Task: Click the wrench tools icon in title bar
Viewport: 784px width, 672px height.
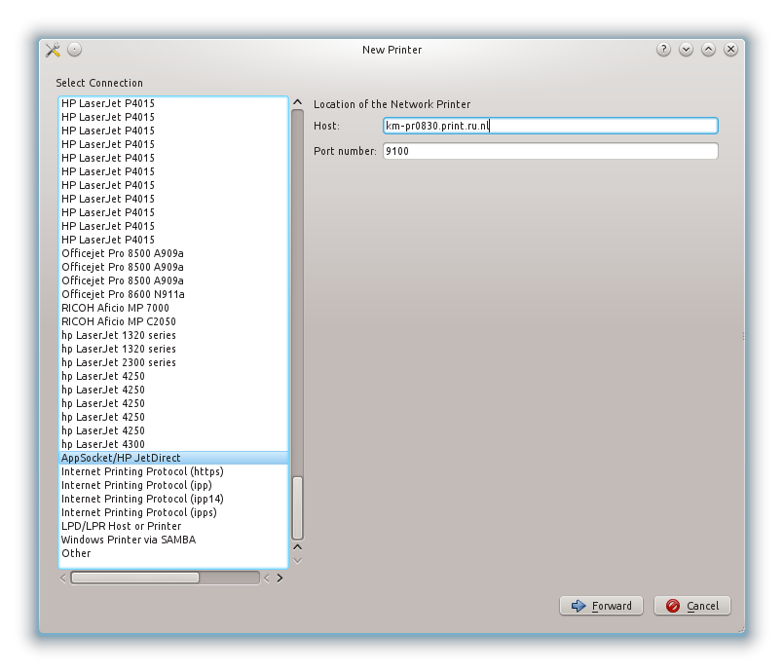Action: (x=53, y=50)
